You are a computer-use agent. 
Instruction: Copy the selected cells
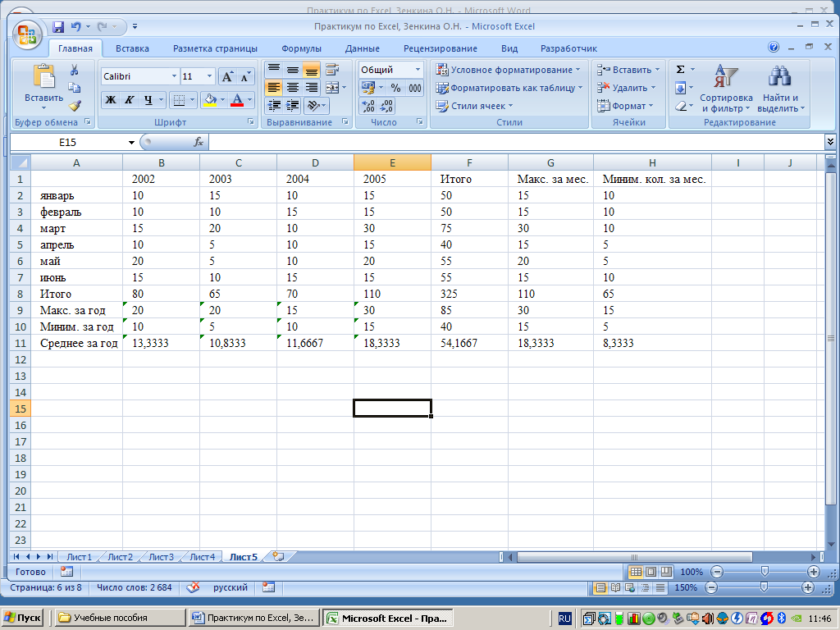point(75,88)
